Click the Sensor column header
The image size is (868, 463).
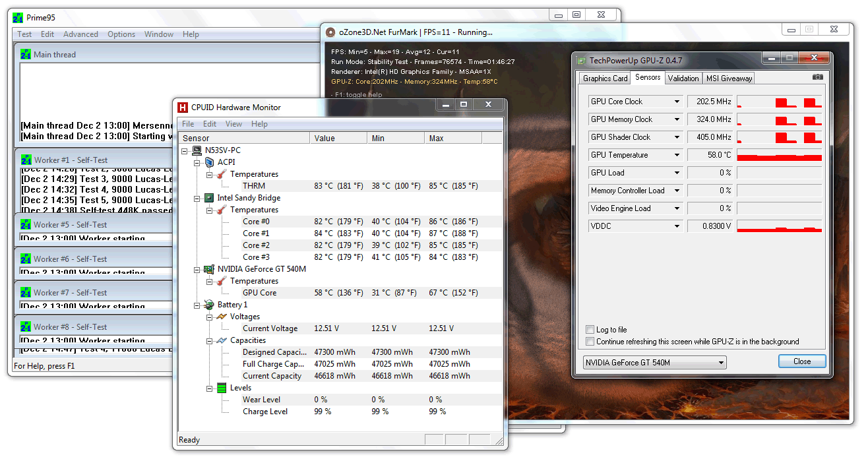click(x=244, y=138)
